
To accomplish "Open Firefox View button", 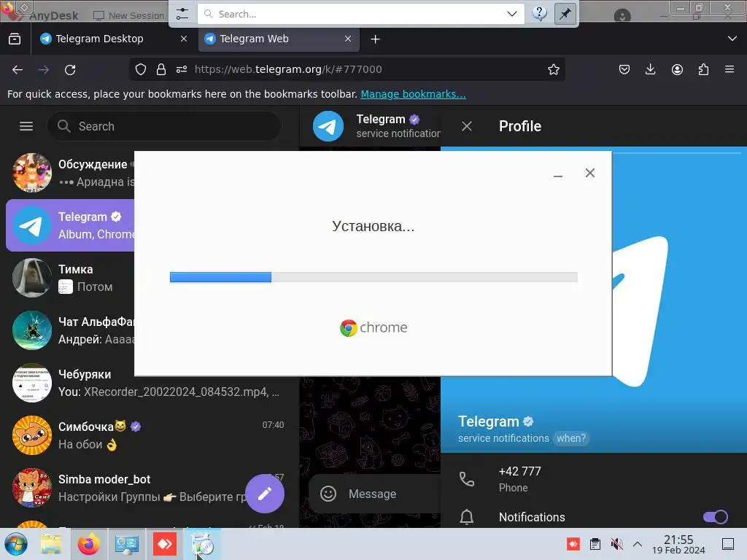I will click(x=15, y=39).
